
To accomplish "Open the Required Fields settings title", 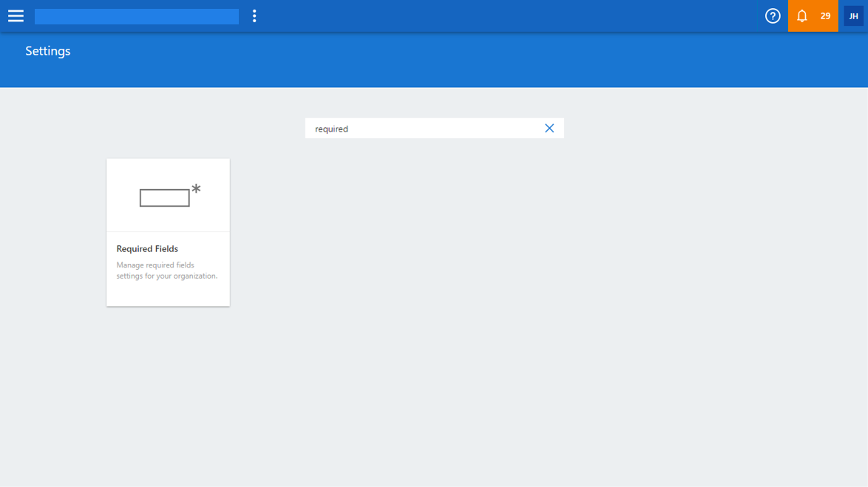I will pyautogui.click(x=147, y=249).
